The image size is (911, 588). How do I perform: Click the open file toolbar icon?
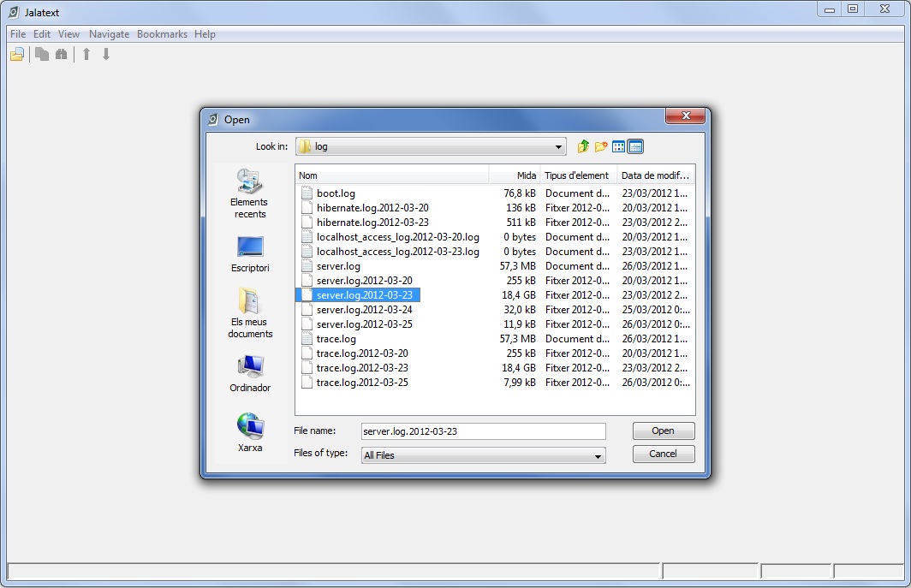point(17,55)
